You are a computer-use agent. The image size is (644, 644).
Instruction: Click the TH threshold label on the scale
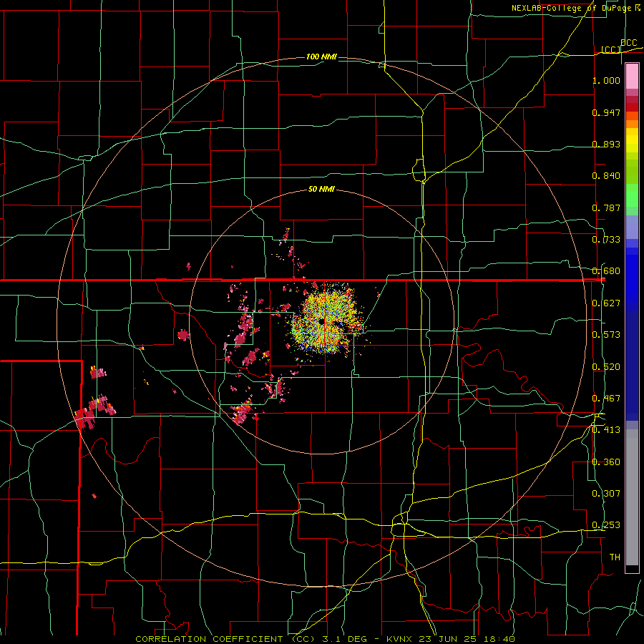(615, 557)
